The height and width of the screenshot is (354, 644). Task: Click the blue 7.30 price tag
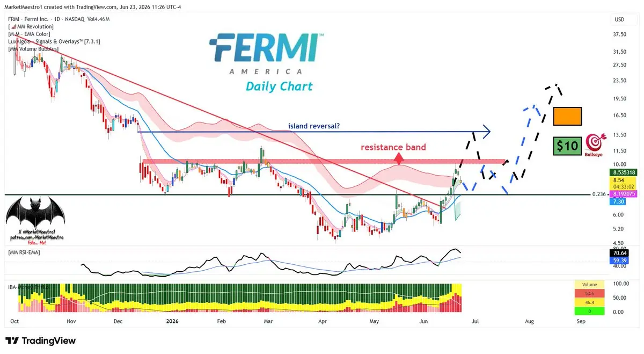618,201
